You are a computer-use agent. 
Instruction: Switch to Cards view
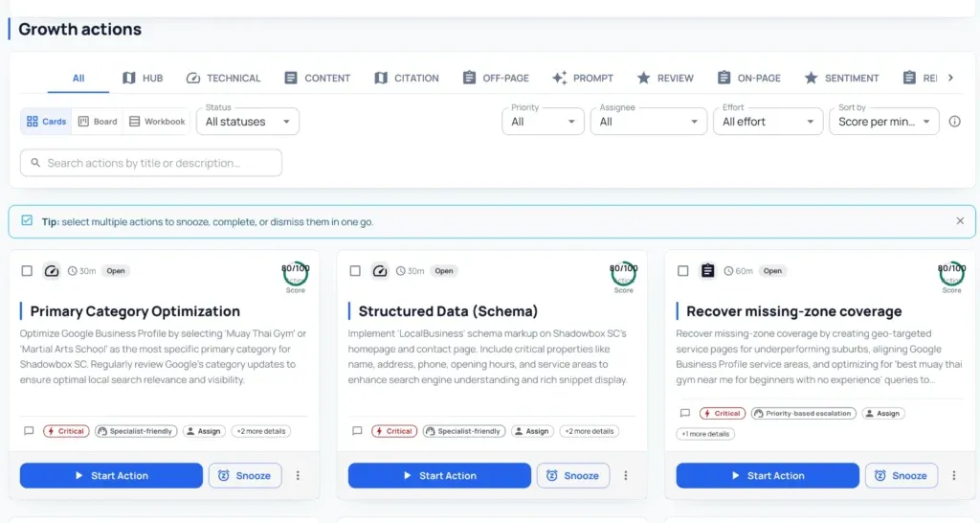pos(46,122)
